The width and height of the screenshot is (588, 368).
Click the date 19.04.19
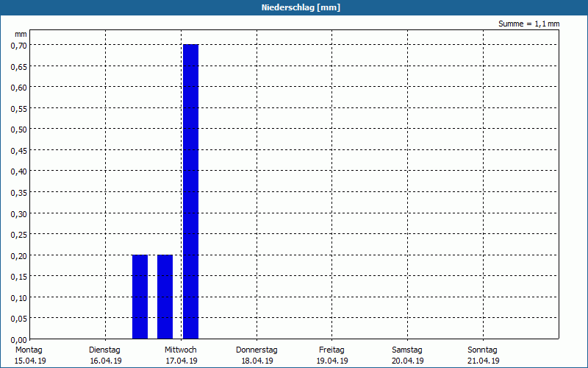pos(332,361)
